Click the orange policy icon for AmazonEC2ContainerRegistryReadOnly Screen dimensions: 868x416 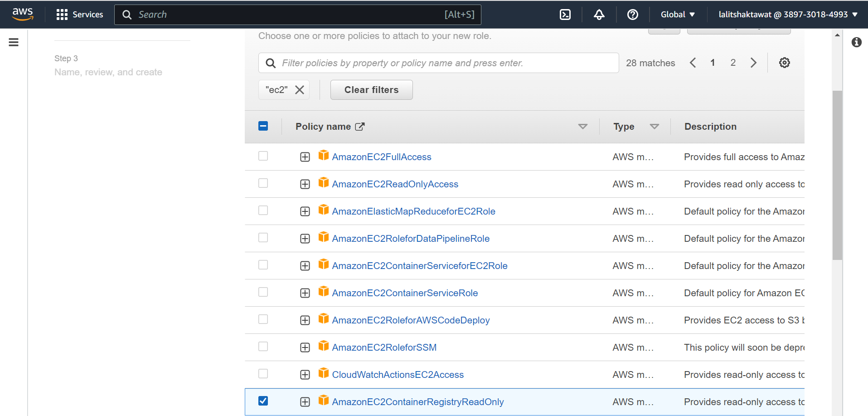coord(324,400)
